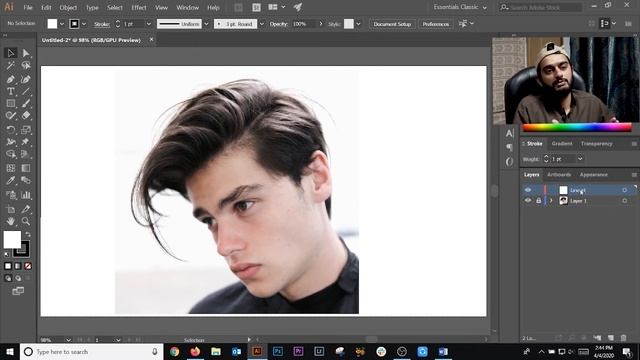Click the underlined Stroke label

(102, 24)
